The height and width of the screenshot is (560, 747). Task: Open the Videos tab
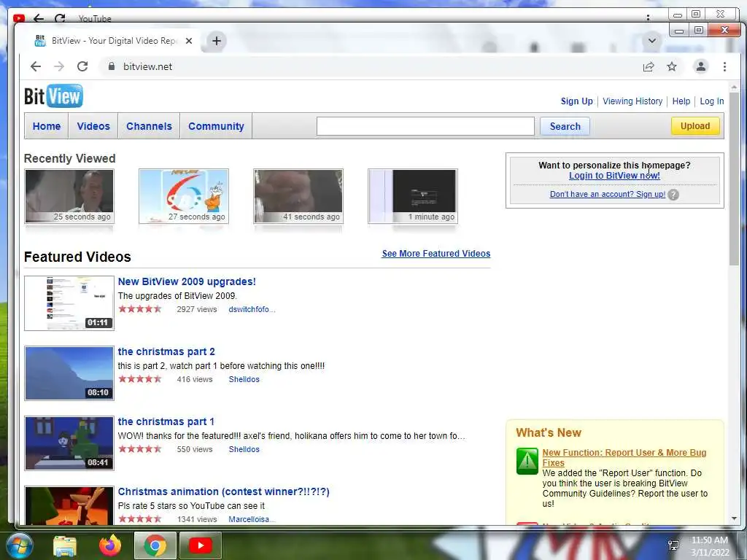click(x=93, y=126)
